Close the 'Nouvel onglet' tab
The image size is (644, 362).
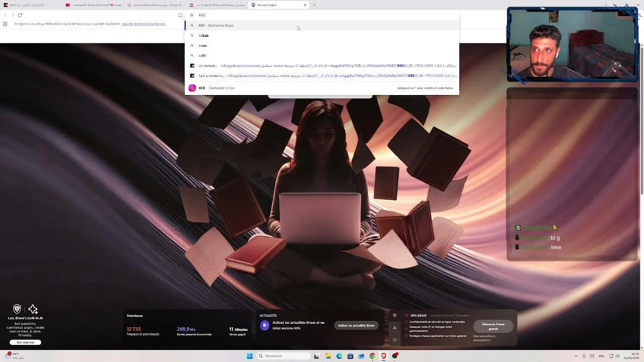tap(305, 5)
